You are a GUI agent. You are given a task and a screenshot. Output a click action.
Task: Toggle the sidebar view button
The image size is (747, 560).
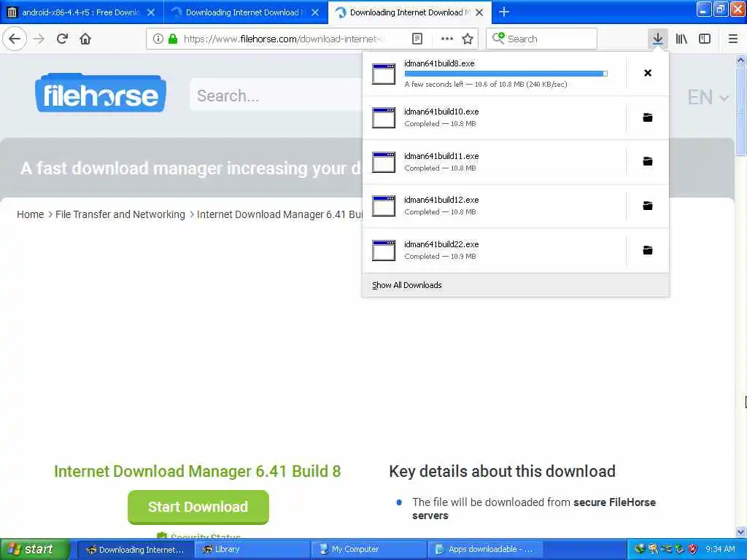click(705, 39)
